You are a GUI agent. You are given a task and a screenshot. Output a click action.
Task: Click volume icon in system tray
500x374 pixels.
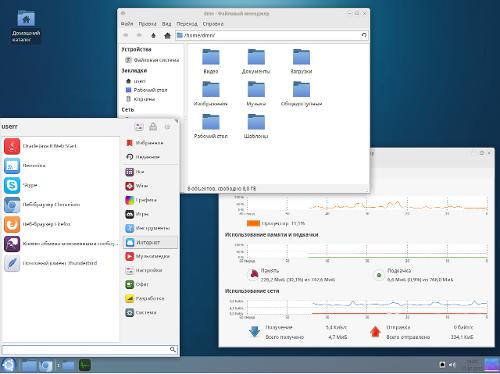coord(452,365)
